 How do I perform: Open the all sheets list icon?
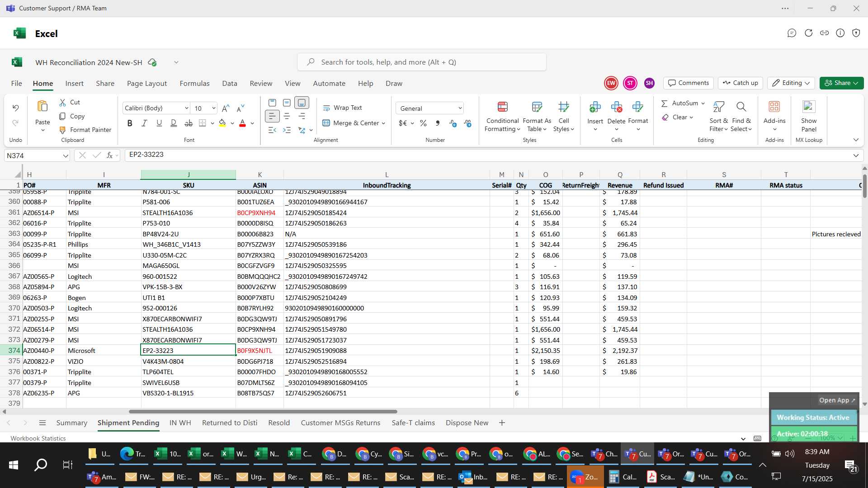(x=42, y=423)
